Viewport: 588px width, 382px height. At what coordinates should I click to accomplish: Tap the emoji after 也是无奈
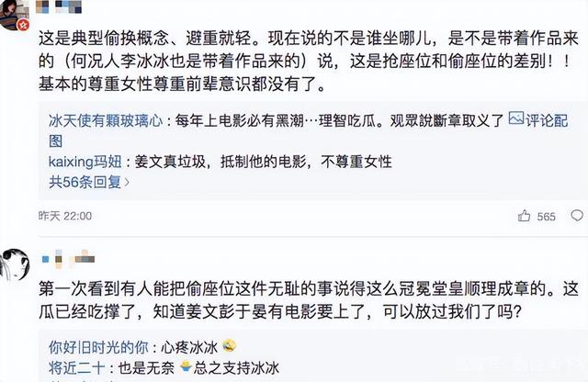click(186, 365)
